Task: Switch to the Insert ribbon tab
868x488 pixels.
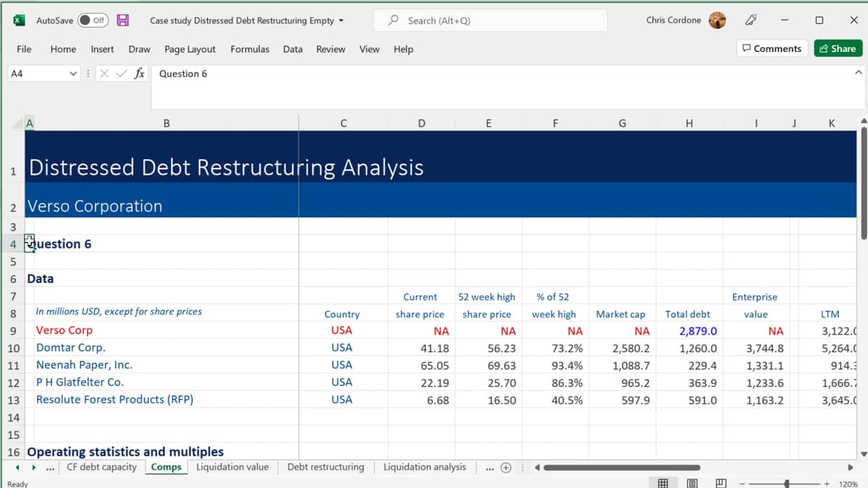Action: click(x=102, y=49)
